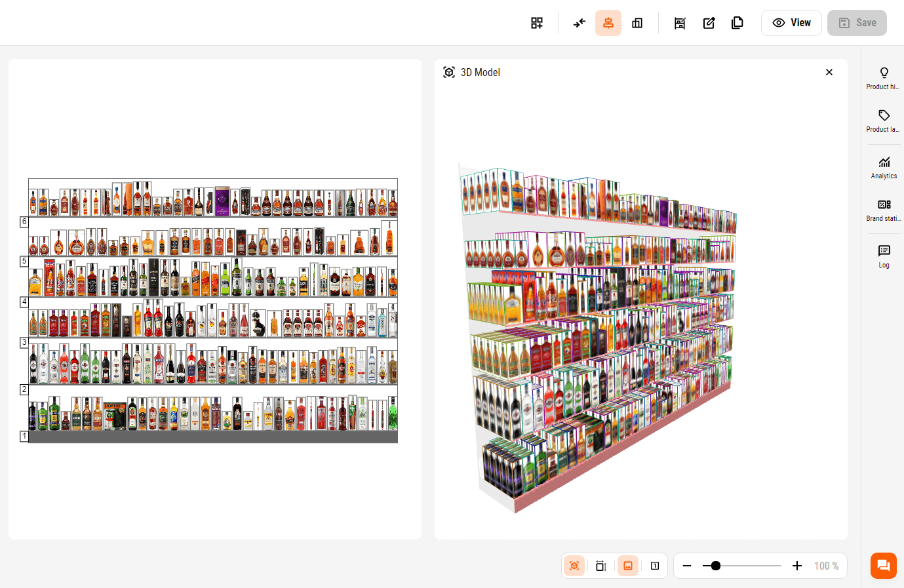Toggle the product images display
Viewport: 904px width, 588px height.
(628, 566)
